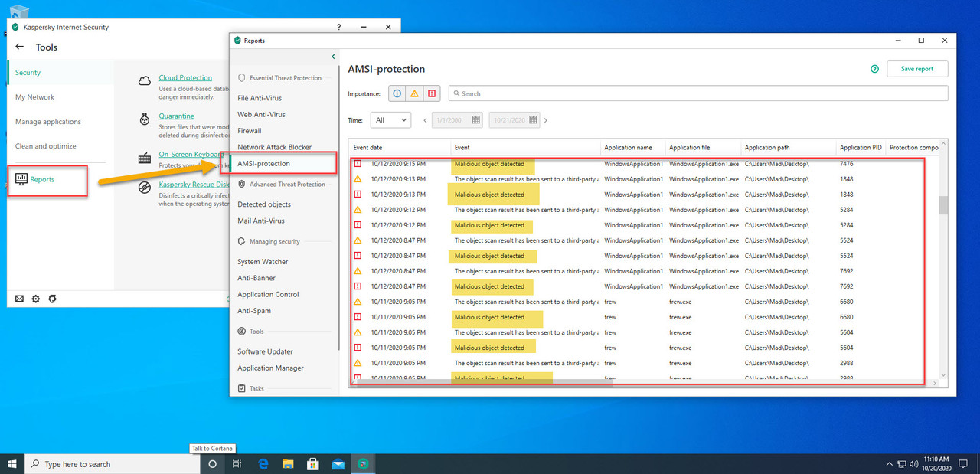Open Settings gear in Kaspersky footer
This screenshot has height=474, width=980.
pos(36,299)
